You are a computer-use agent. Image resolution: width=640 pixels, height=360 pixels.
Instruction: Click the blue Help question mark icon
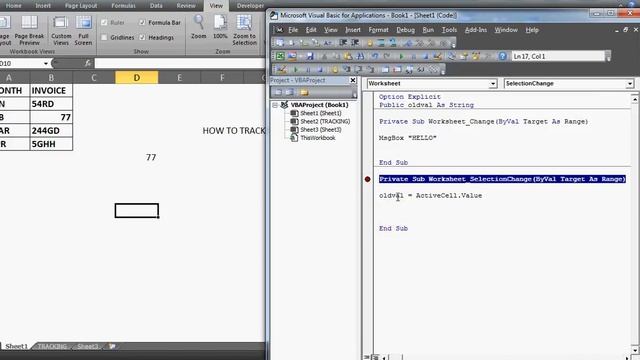coord(502,56)
